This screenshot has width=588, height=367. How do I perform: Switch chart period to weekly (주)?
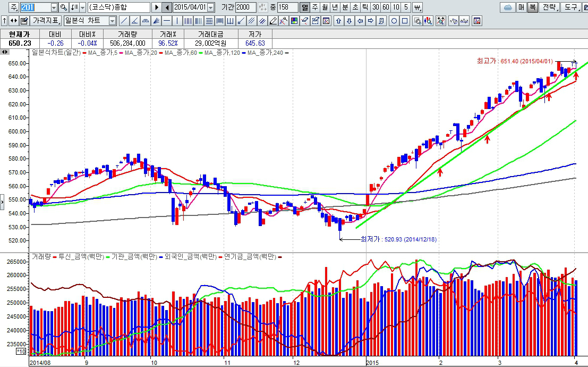point(315,7)
